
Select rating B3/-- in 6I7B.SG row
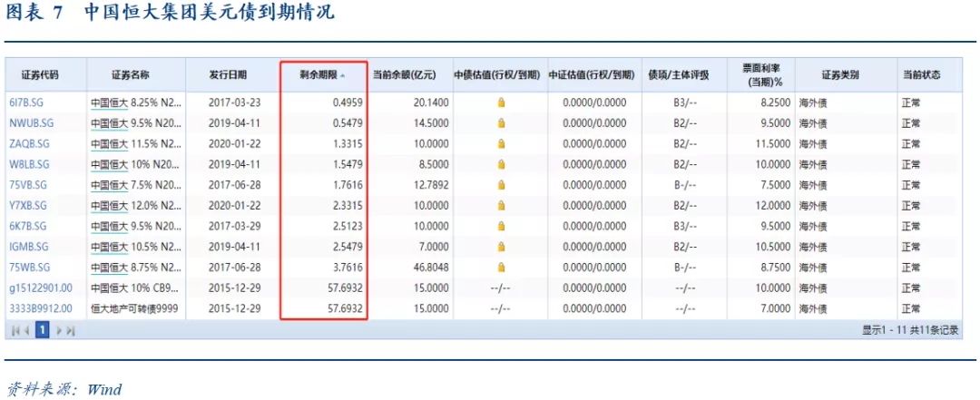coord(685,102)
